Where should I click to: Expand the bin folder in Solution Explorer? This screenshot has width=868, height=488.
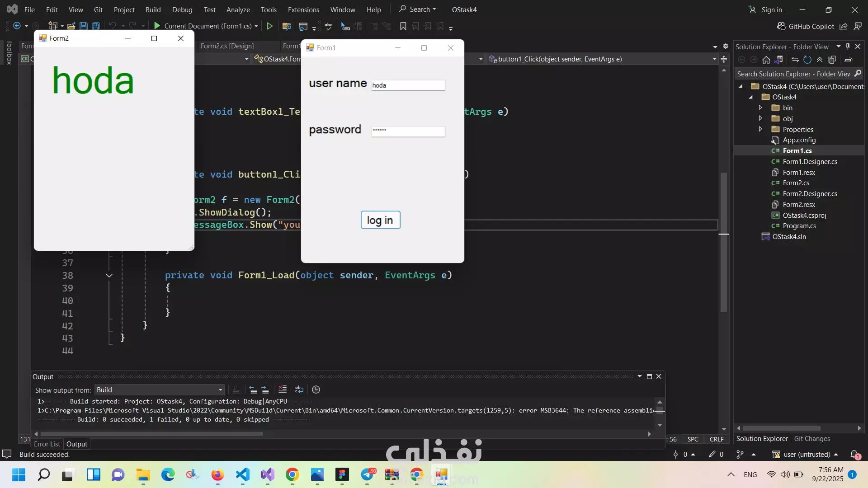click(760, 108)
